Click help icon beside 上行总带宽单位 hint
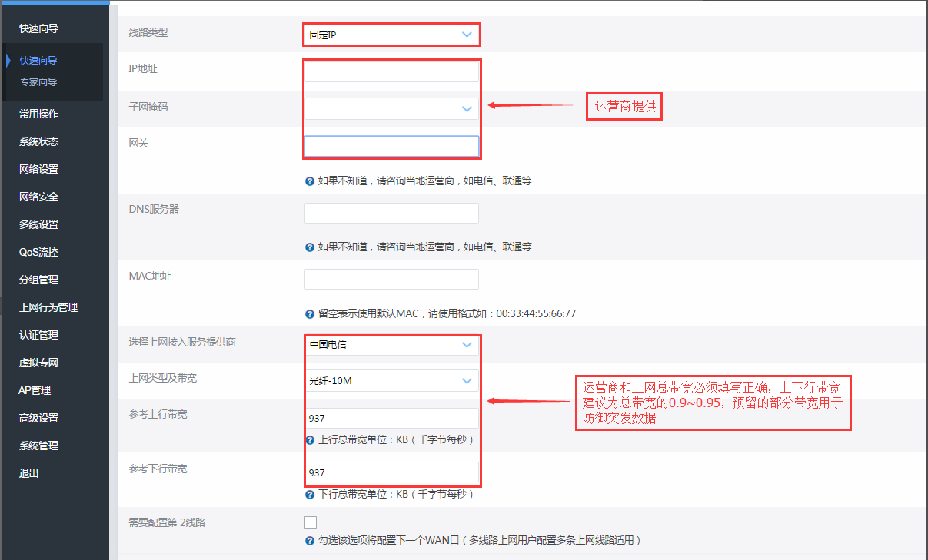The image size is (928, 560). coord(310,440)
